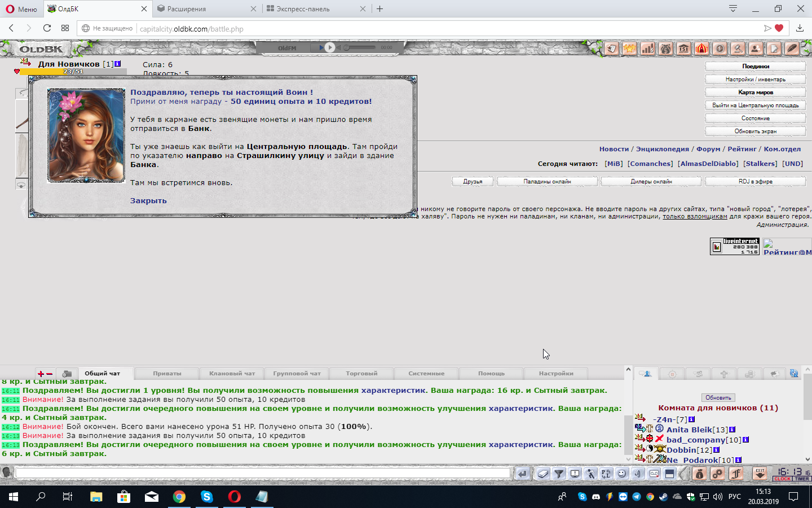Image resolution: width=812 pixels, height=508 pixels.
Task: Open the Торговый chat tab
Action: click(x=361, y=373)
